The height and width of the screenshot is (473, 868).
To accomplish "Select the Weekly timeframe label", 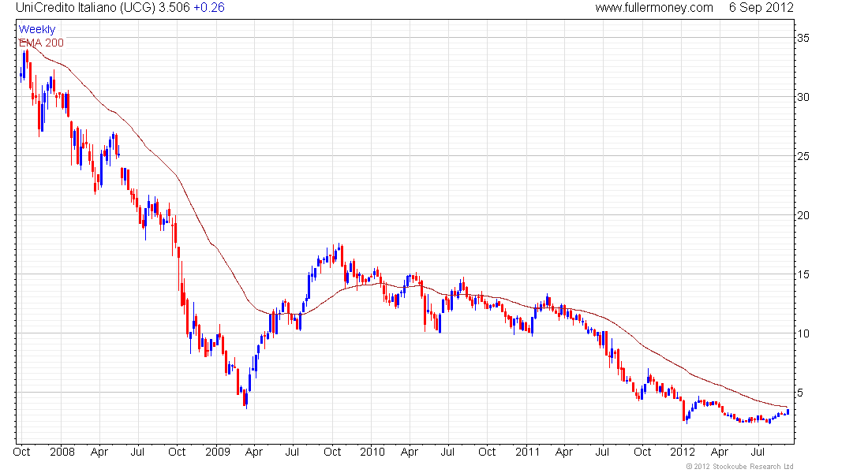I will click(37, 29).
